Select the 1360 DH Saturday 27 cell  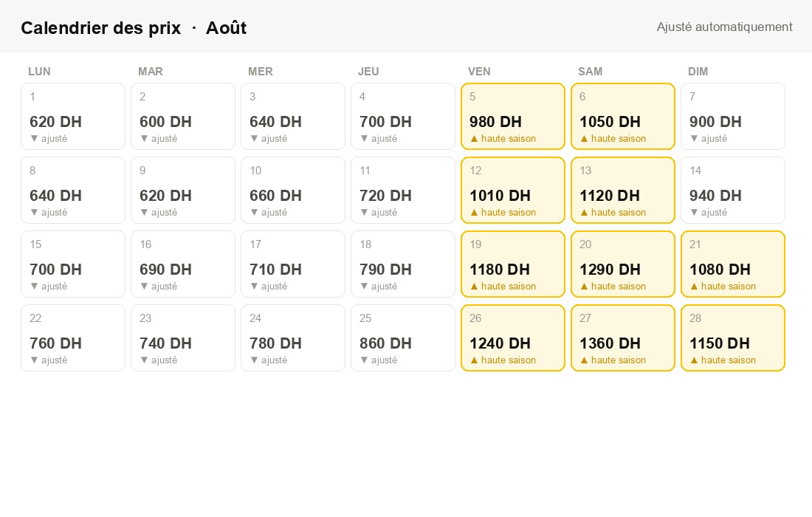pos(623,338)
